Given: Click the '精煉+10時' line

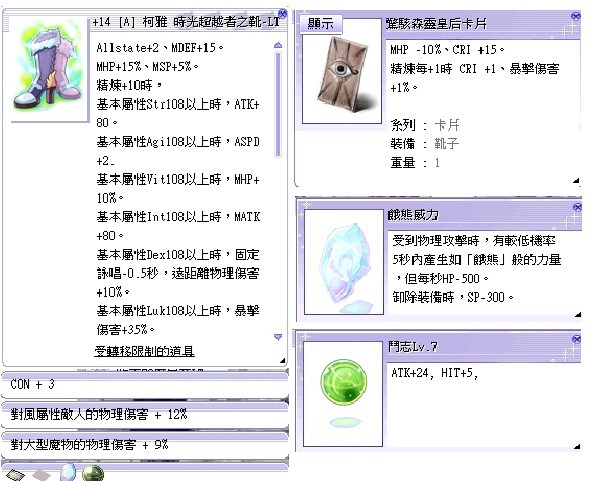Looking at the screenshot, I should (x=129, y=85).
